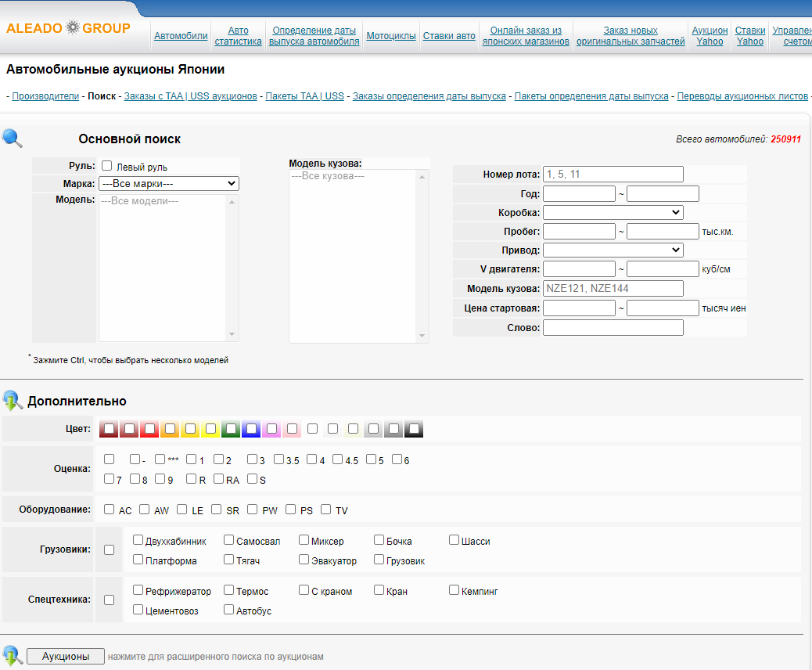Open Онлайн заказ из японских магазинов
Viewport: 812px width, 670px height.
[526, 36]
